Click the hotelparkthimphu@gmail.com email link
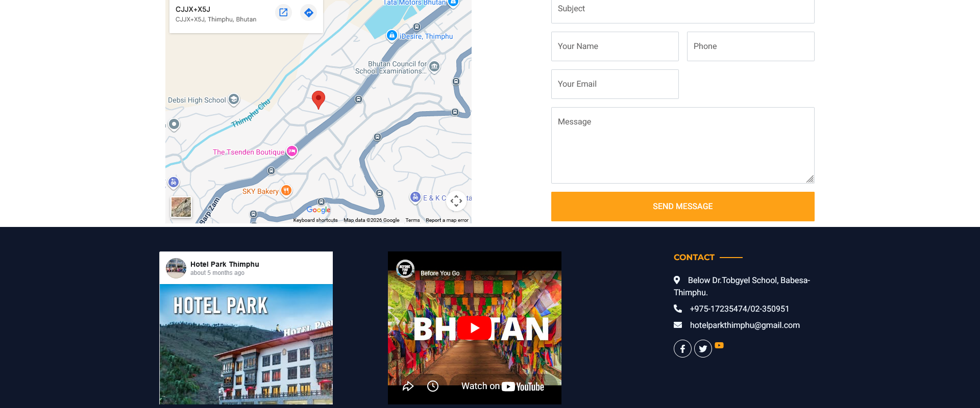980x408 pixels. (745, 325)
